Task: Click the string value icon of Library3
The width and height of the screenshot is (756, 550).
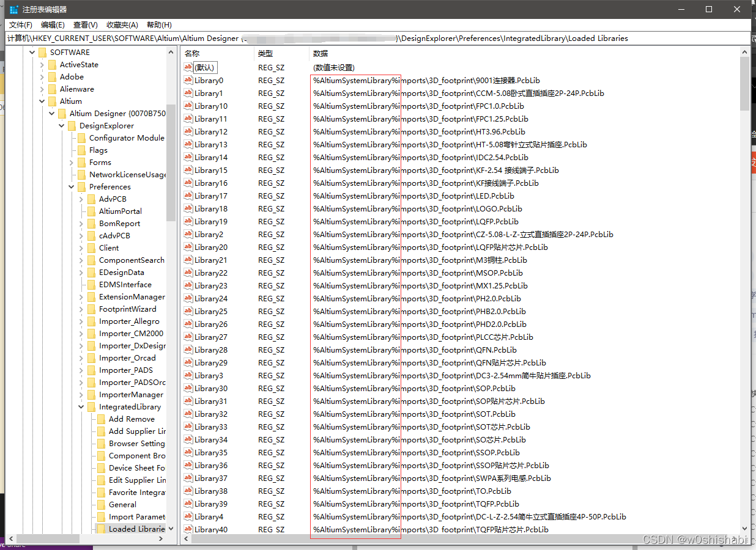Action: point(188,375)
